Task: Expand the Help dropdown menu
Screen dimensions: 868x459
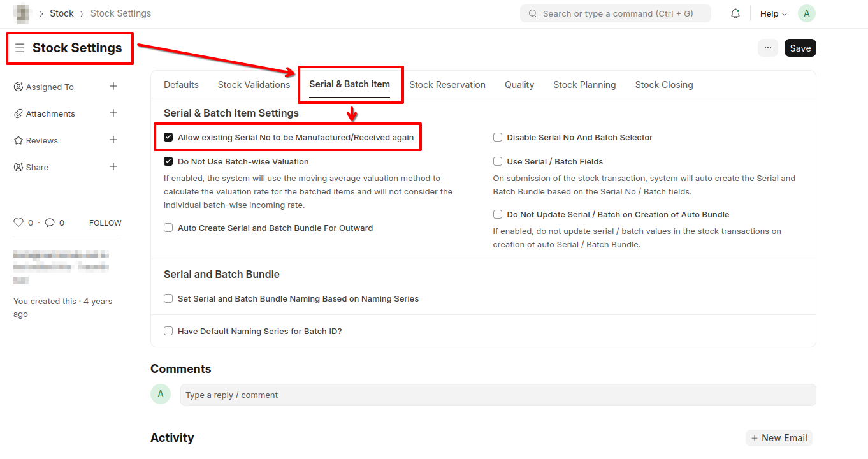Action: [773, 14]
